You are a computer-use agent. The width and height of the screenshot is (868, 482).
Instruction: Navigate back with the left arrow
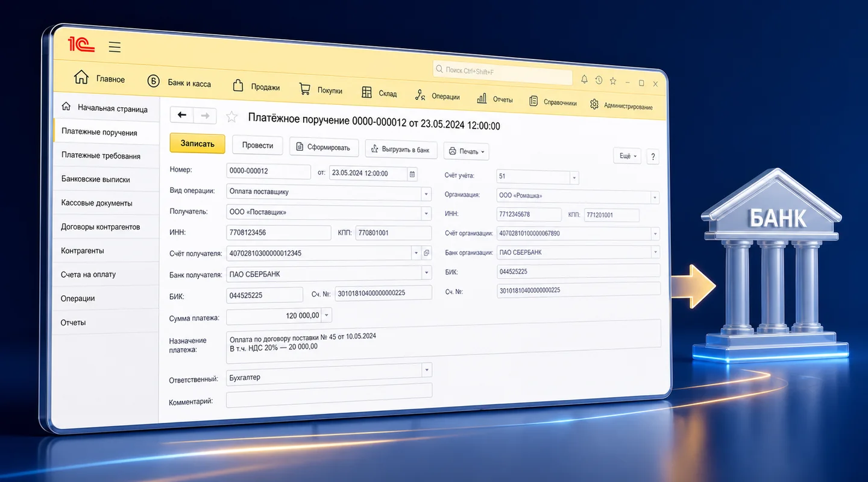tap(182, 115)
